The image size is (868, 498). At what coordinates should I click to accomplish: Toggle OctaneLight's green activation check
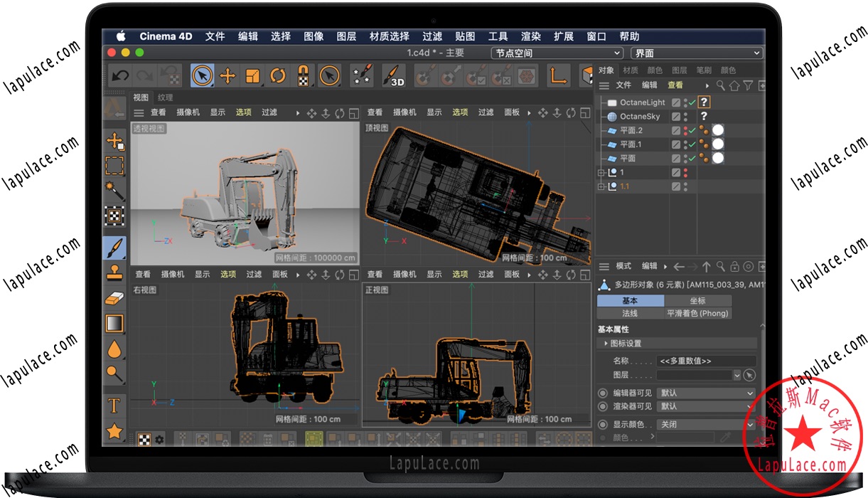tap(692, 102)
